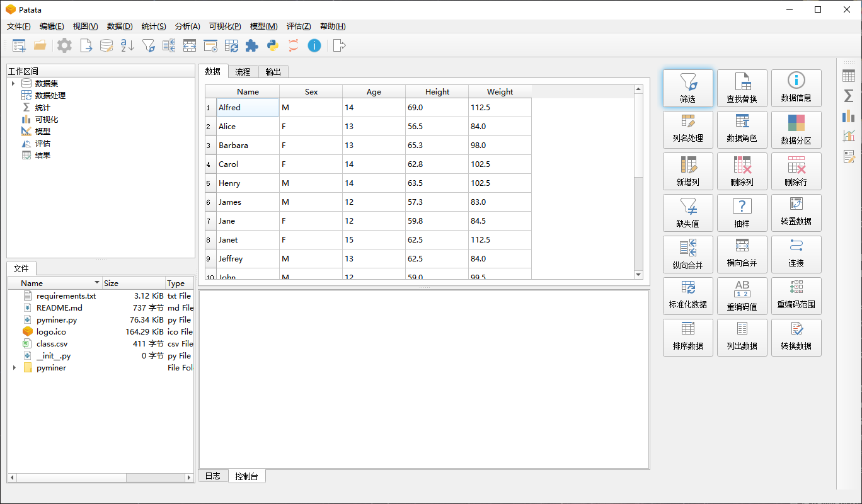The width and height of the screenshot is (862, 504).
Task: Click the Sigma icon in right sidebar
Action: (848, 96)
